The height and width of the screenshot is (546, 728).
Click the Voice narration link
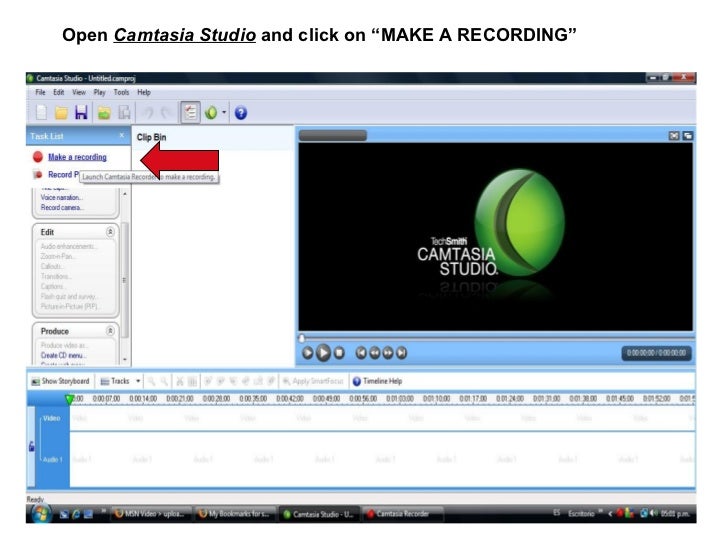point(61,197)
